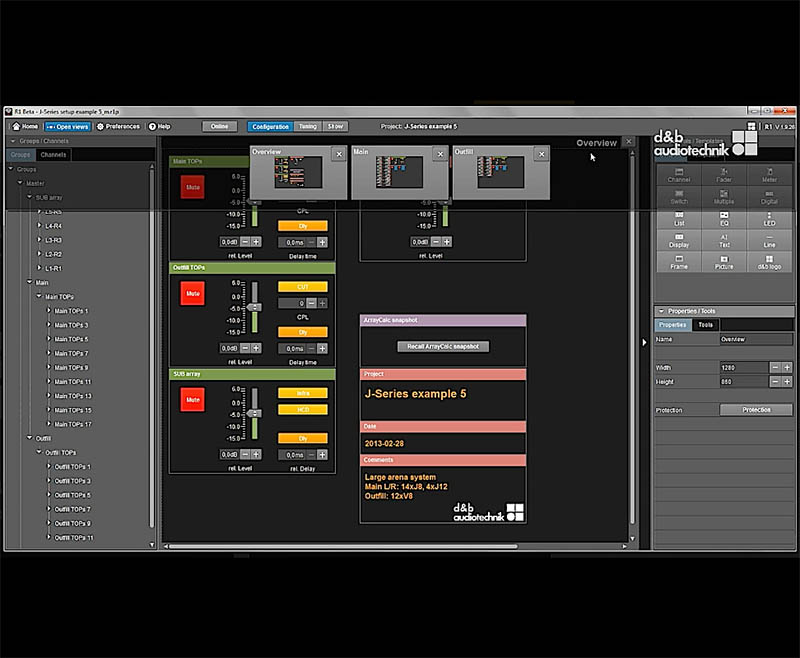Pick the Display template icon

point(679,240)
